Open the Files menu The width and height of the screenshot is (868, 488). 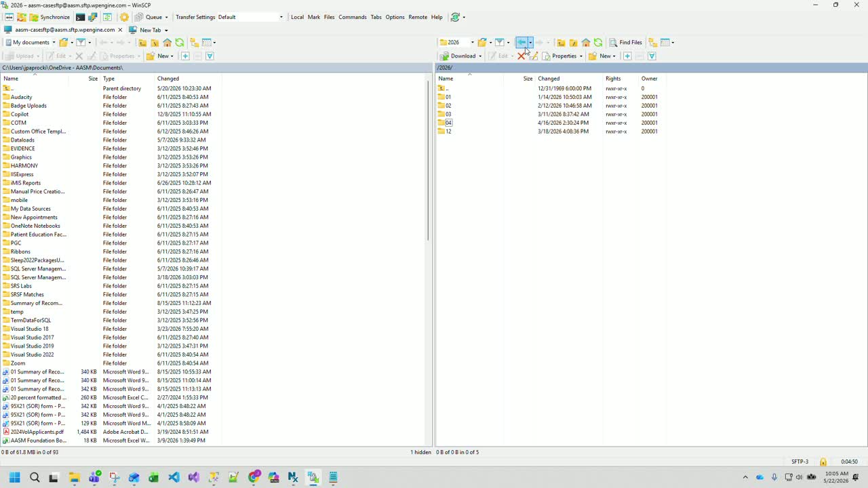330,17
